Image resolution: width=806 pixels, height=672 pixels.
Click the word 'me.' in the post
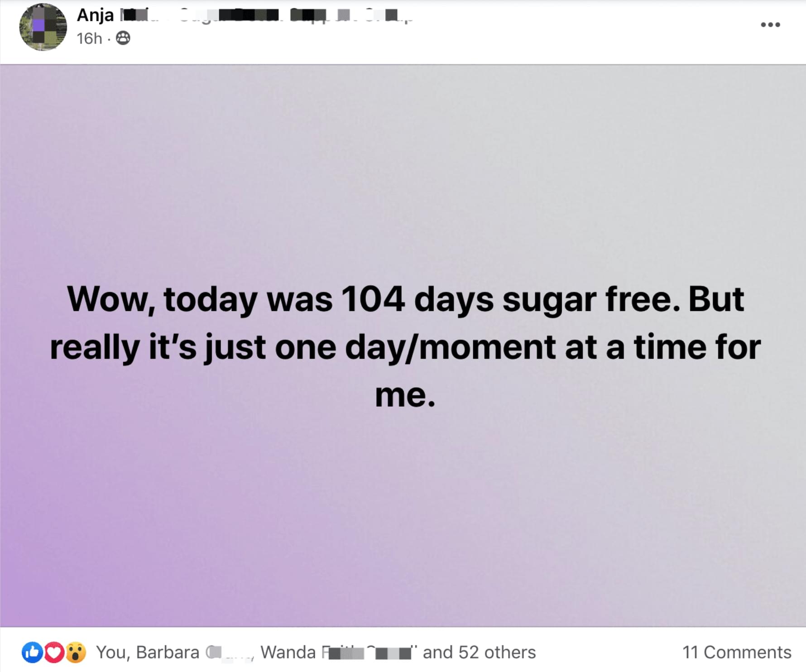pos(405,395)
